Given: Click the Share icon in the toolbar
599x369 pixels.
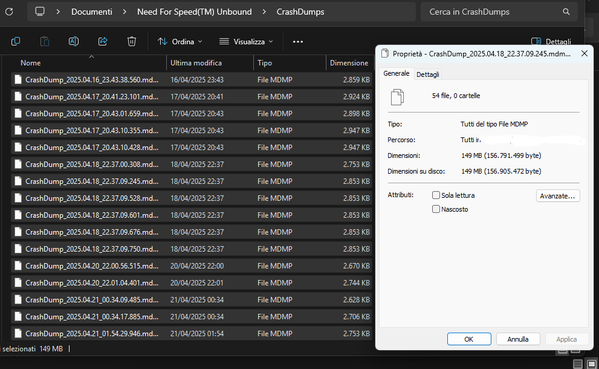Looking at the screenshot, I should click(x=102, y=41).
